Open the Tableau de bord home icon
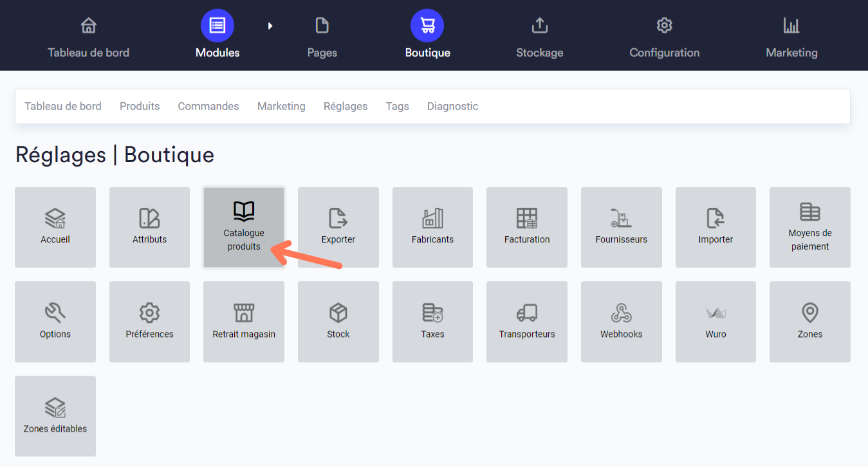The width and height of the screenshot is (868, 467). pyautogui.click(x=89, y=26)
